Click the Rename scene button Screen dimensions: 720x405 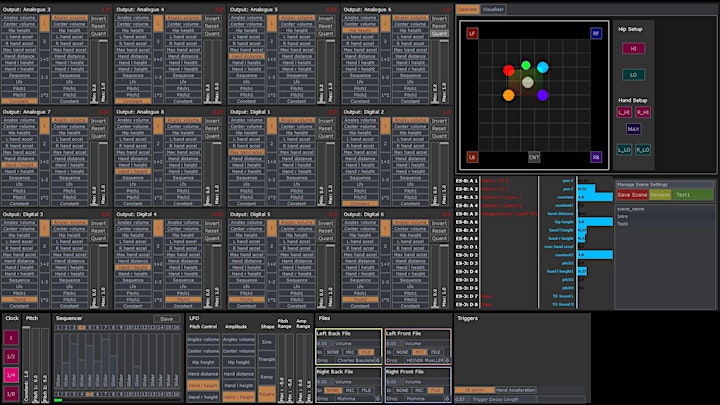click(x=660, y=195)
